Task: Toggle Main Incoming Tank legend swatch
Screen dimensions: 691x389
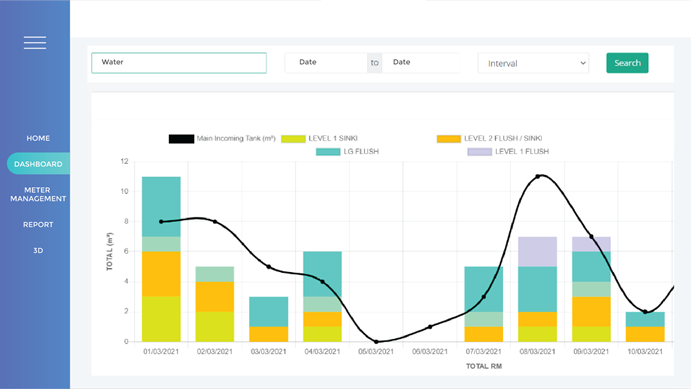Action: pos(181,139)
